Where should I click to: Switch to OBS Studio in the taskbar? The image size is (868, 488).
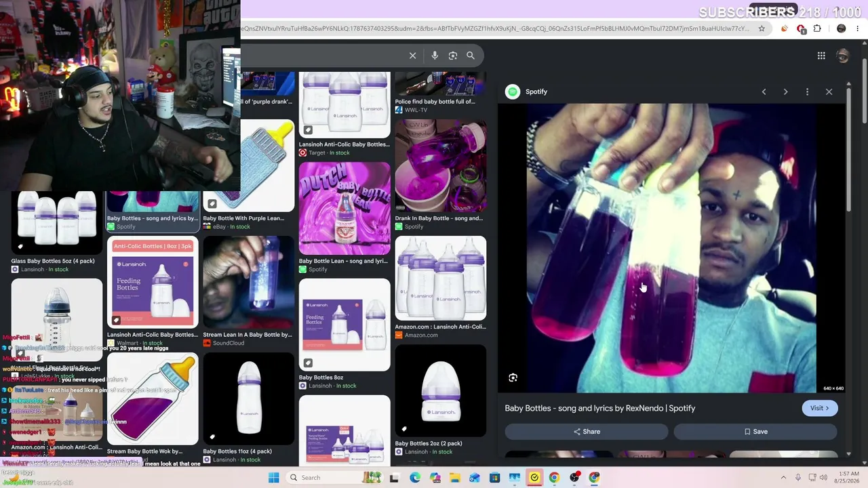click(574, 478)
